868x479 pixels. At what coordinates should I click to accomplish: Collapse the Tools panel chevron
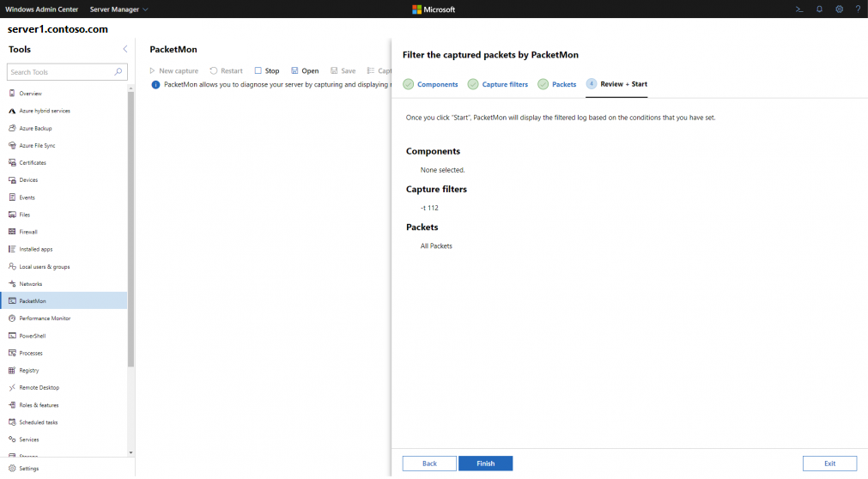(x=125, y=49)
